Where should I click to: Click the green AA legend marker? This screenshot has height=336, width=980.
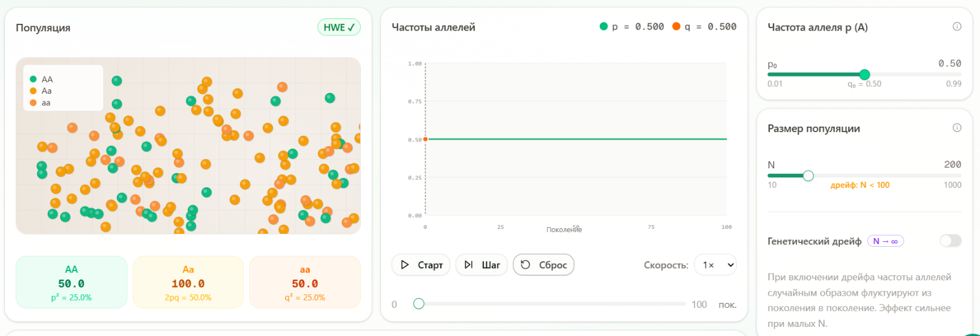point(33,79)
